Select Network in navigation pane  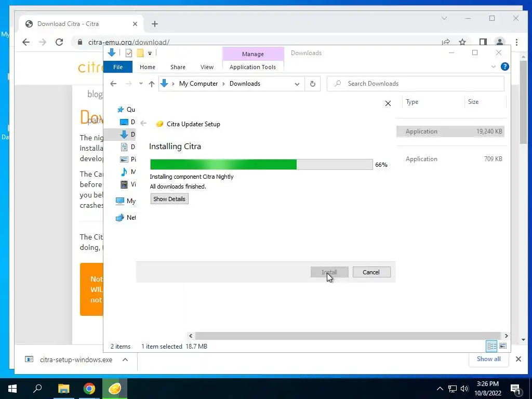125,218
